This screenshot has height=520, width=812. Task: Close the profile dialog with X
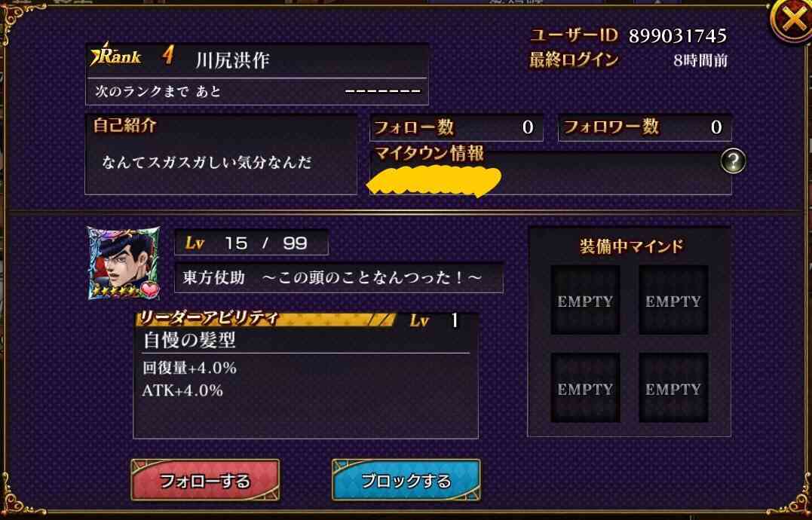coord(792,20)
